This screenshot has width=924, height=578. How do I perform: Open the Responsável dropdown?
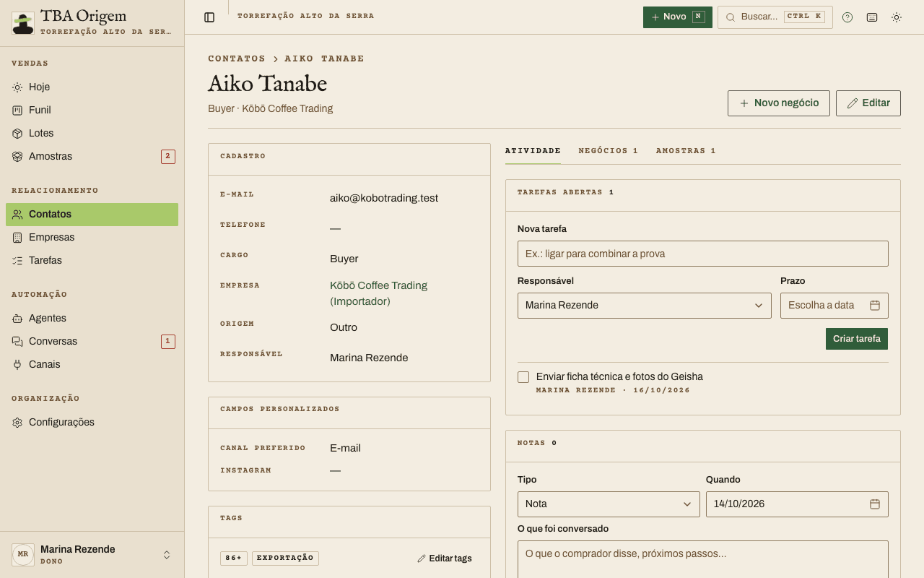645,306
